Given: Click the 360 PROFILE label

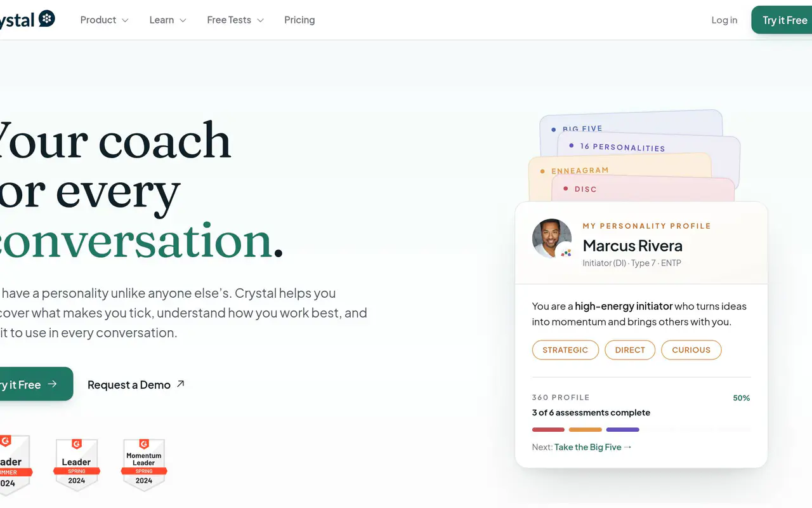Looking at the screenshot, I should [x=561, y=398].
